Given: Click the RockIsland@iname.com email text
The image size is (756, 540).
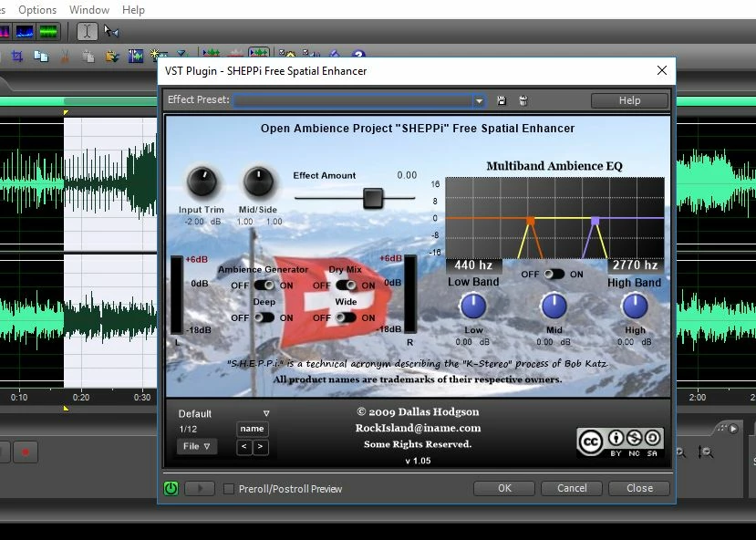Looking at the screenshot, I should point(418,428).
